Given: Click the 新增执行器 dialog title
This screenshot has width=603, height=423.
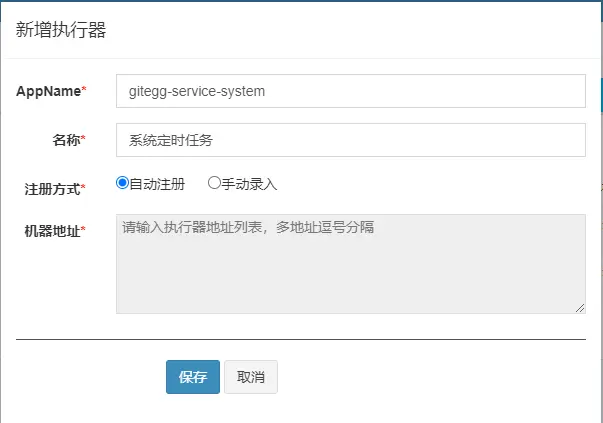Looking at the screenshot, I should 61,30.
